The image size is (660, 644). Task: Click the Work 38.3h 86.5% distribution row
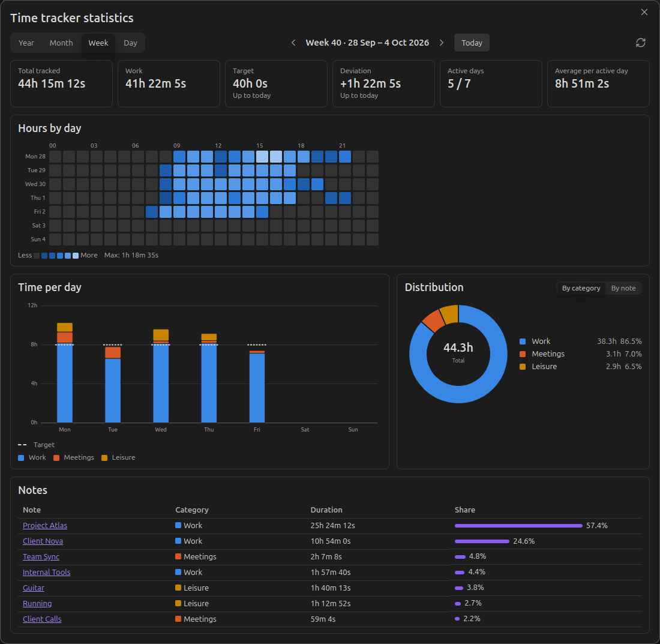[580, 342]
